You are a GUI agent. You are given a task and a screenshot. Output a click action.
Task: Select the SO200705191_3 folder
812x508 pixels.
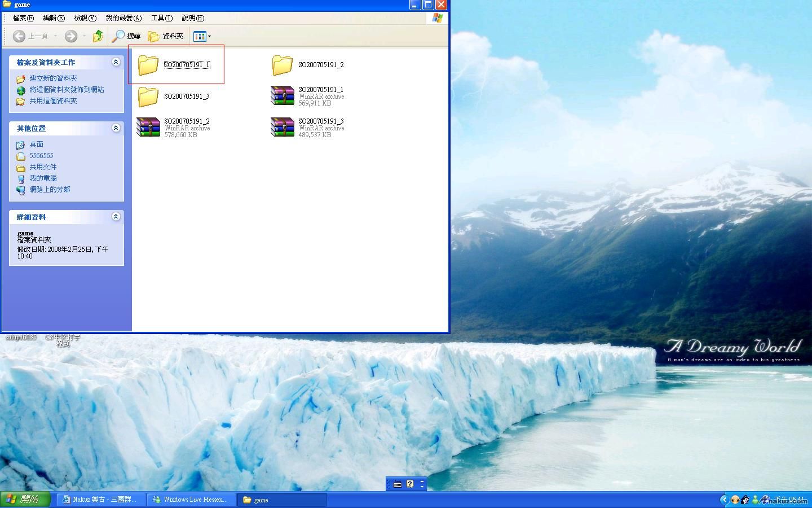click(174, 96)
